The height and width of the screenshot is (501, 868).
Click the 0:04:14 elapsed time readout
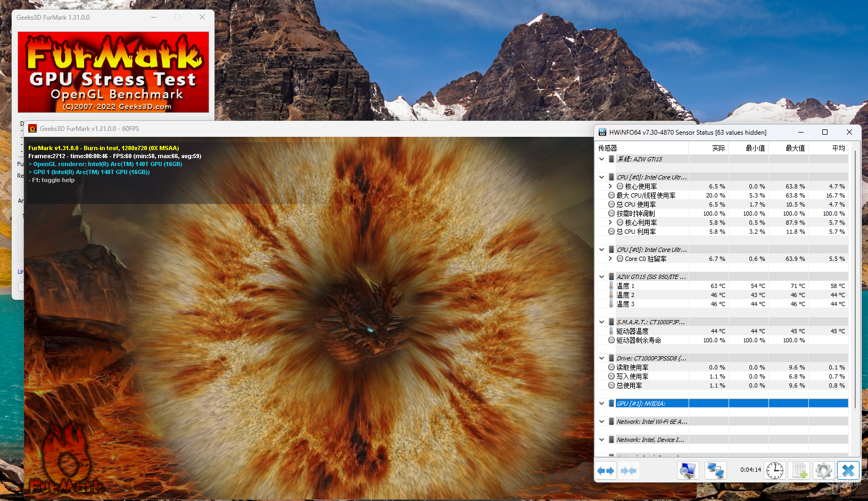coord(750,470)
